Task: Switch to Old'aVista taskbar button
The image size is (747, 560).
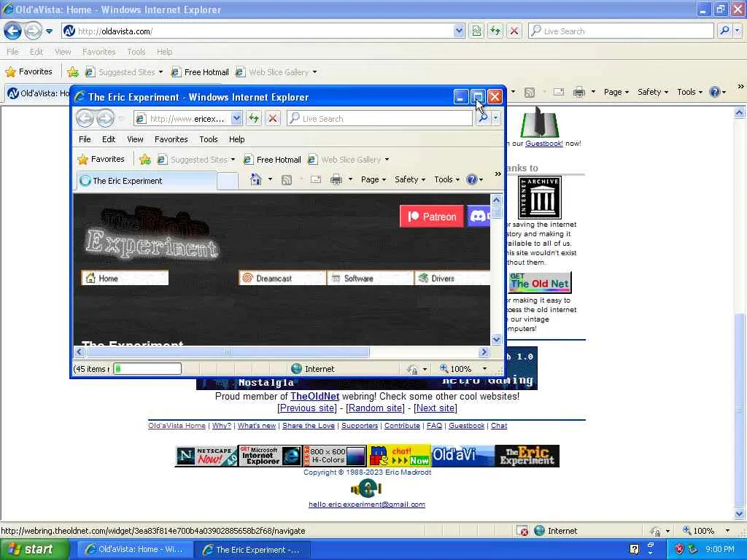Action: (135, 549)
